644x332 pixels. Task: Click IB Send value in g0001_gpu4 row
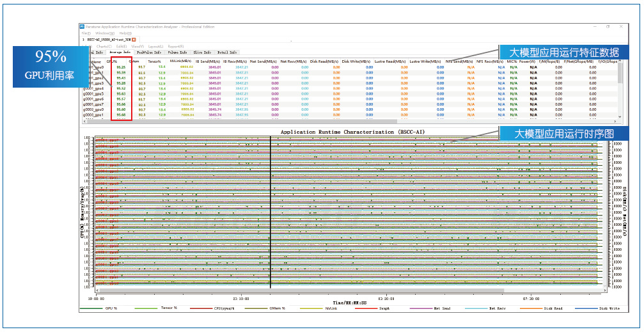pos(214,88)
